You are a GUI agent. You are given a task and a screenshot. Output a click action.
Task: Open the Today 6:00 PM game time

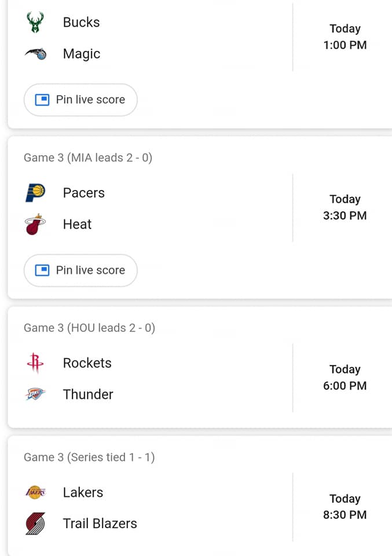[x=345, y=377]
